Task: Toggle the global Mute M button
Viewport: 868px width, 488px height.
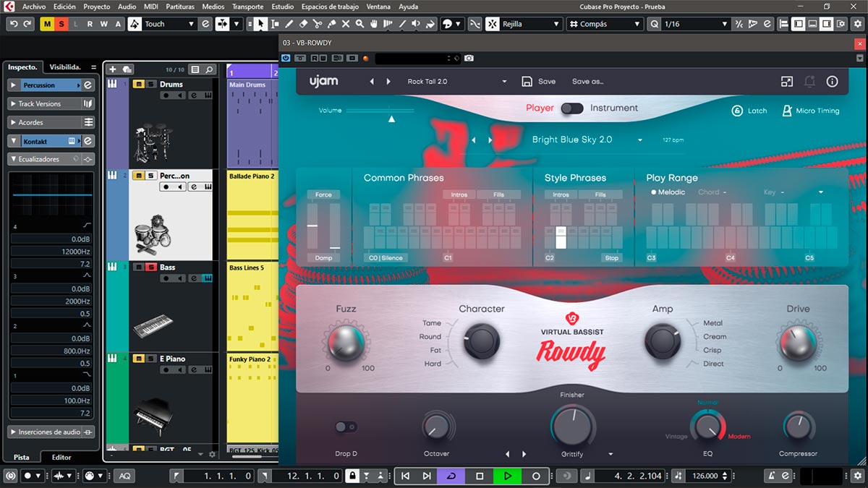Action: click(x=48, y=24)
